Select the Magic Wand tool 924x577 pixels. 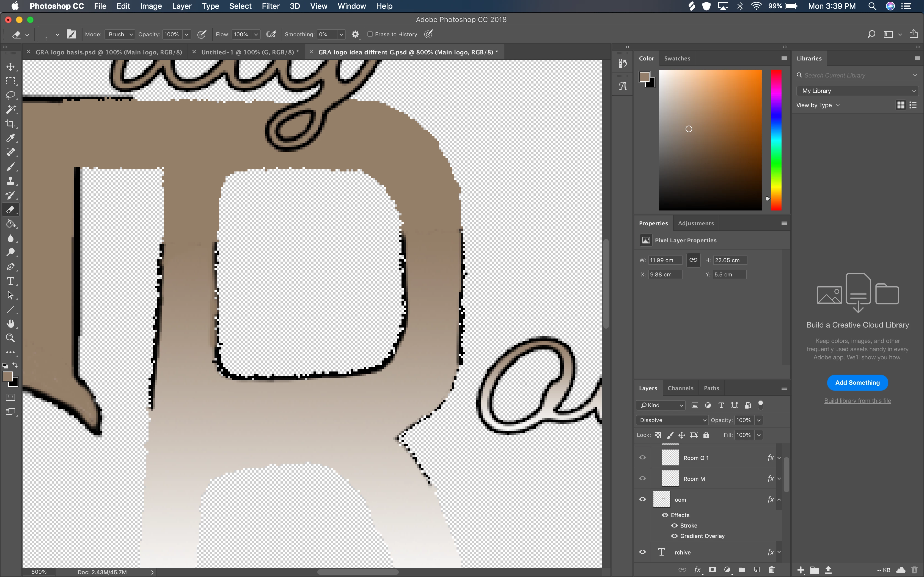pos(10,110)
